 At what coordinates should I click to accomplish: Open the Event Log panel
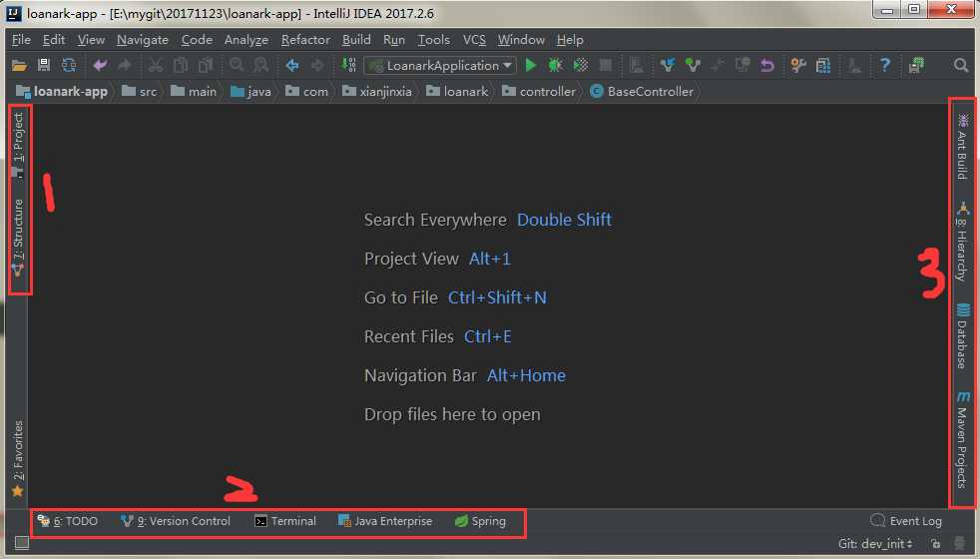905,521
